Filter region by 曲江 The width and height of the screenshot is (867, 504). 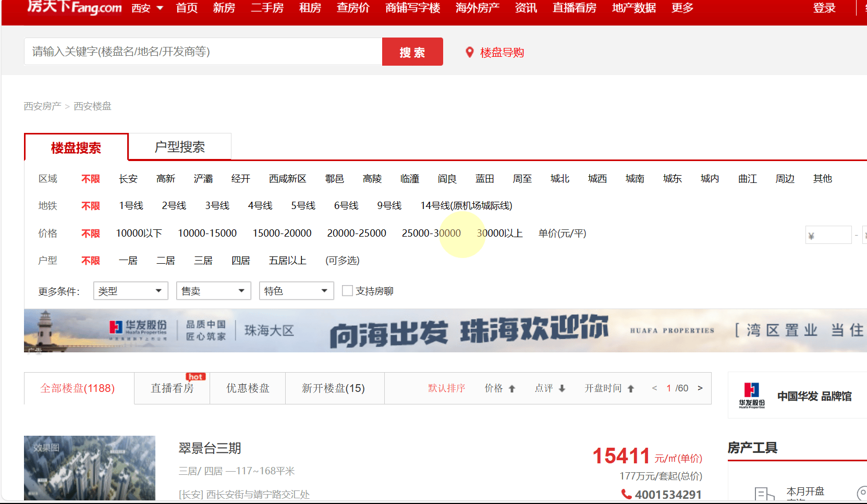point(748,179)
